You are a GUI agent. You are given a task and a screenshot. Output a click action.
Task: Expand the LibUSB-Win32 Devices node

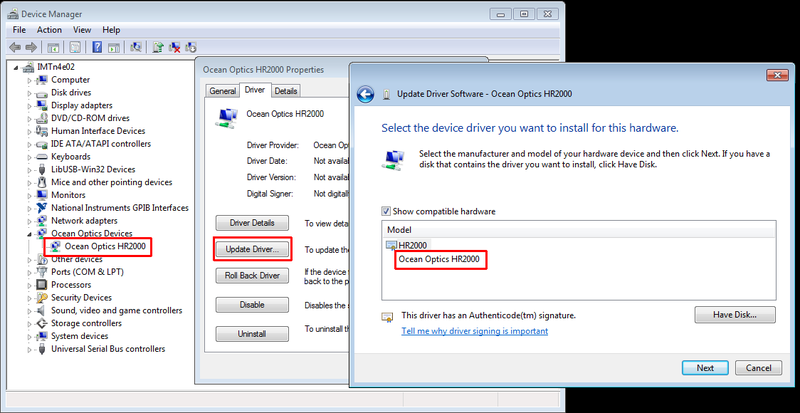(30, 169)
